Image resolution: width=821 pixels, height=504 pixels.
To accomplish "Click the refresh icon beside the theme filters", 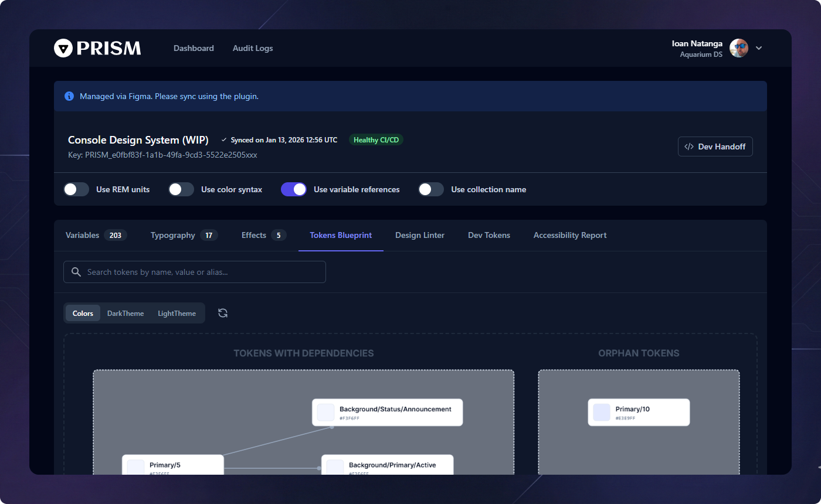I will click(x=222, y=313).
